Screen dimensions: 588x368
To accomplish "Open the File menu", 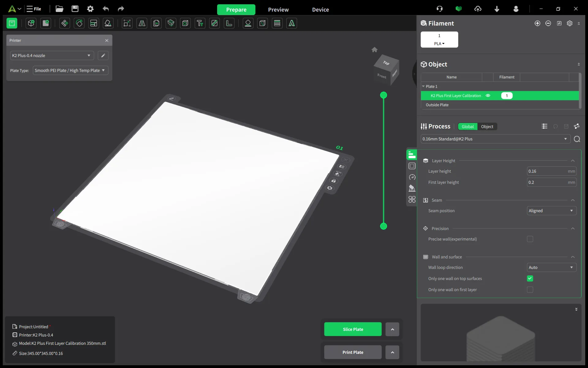I will 34,9.
